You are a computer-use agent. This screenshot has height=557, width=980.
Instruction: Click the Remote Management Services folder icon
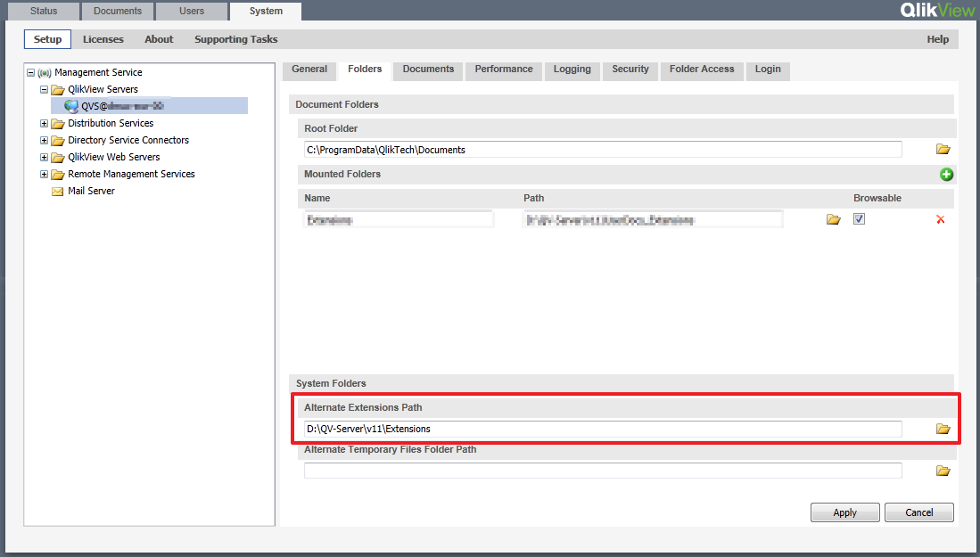point(58,174)
